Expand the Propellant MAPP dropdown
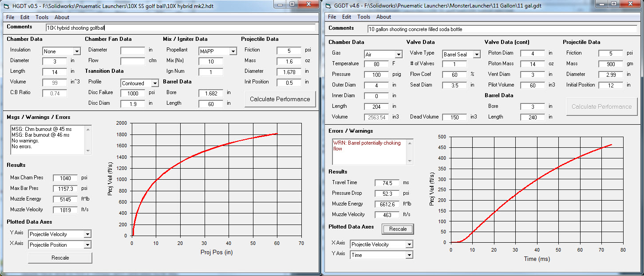 (233, 51)
